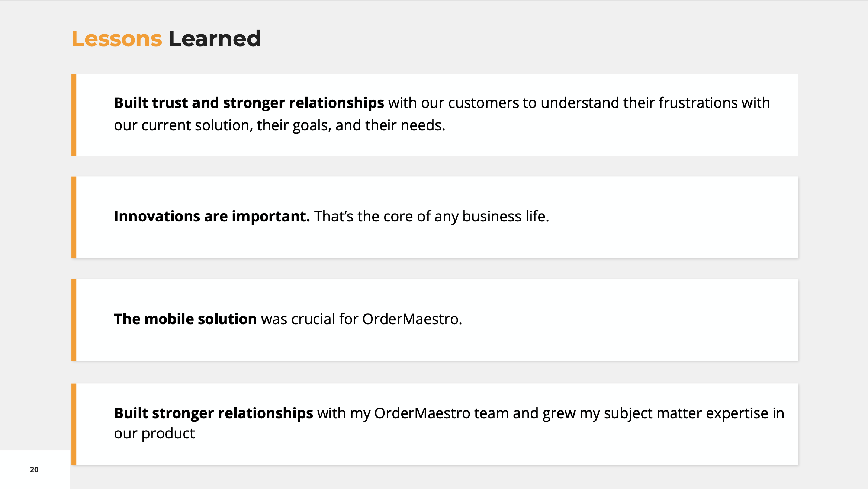The image size is (868, 489).
Task: Click orange accent bar beside Innovations card
Action: (74, 217)
